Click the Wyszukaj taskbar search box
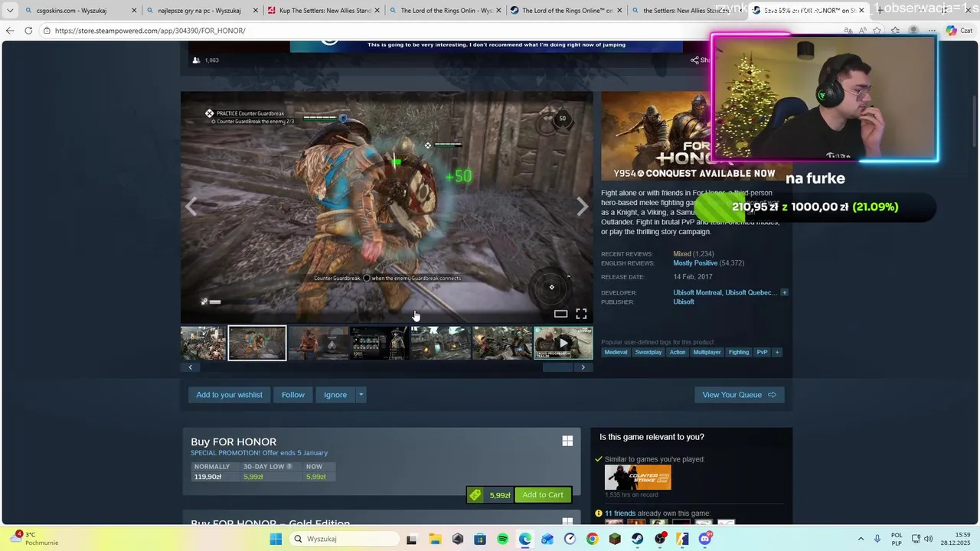 (x=345, y=539)
